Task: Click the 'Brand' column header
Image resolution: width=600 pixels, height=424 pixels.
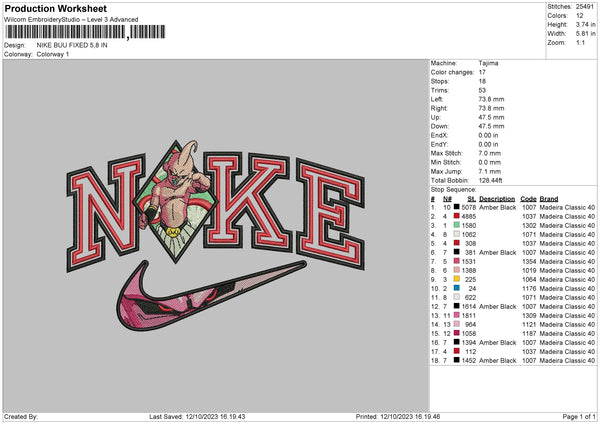Action: pos(549,199)
